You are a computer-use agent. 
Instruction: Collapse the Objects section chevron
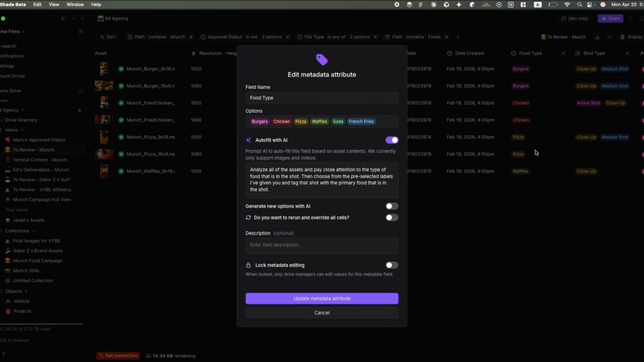26,291
